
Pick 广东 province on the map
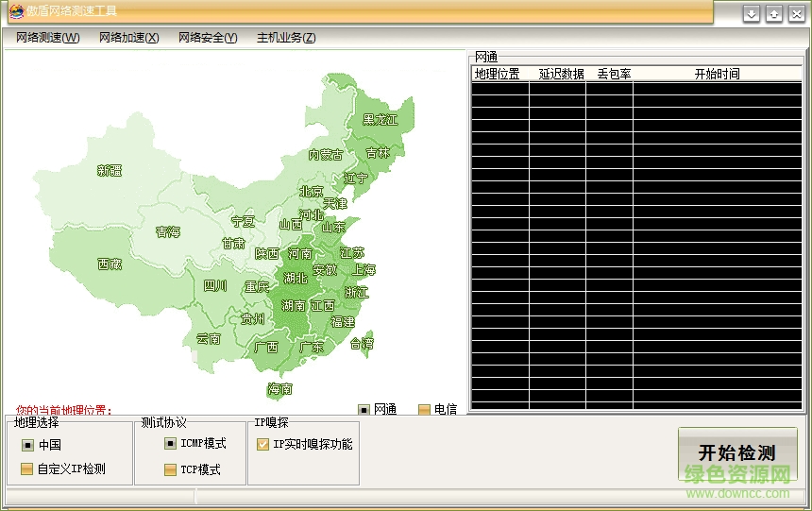312,347
